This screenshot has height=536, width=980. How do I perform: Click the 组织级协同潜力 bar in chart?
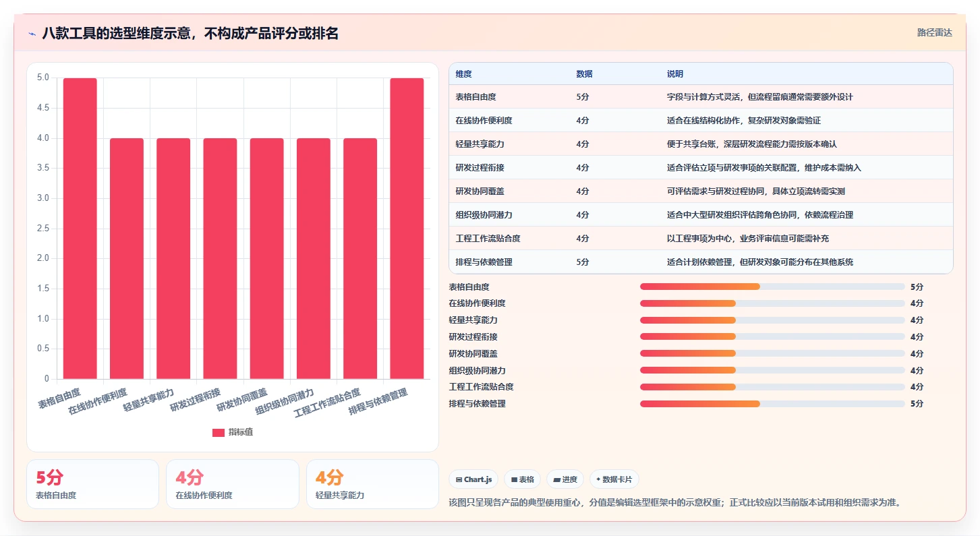tap(314, 258)
